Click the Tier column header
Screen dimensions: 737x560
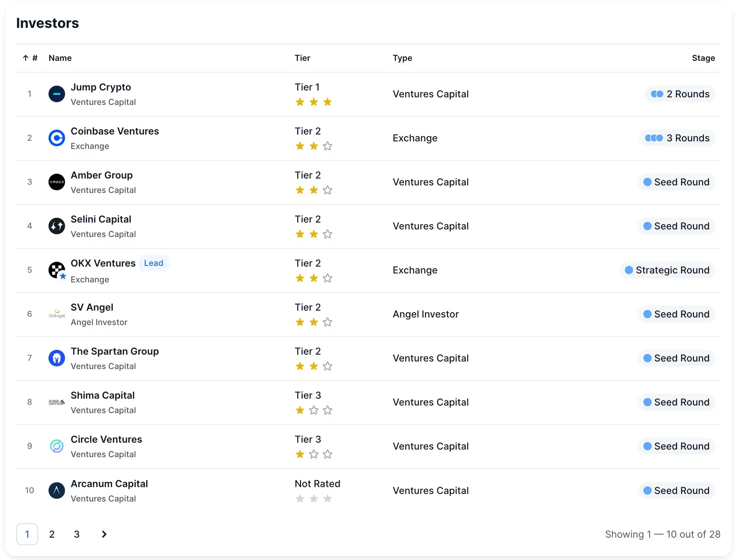(302, 58)
